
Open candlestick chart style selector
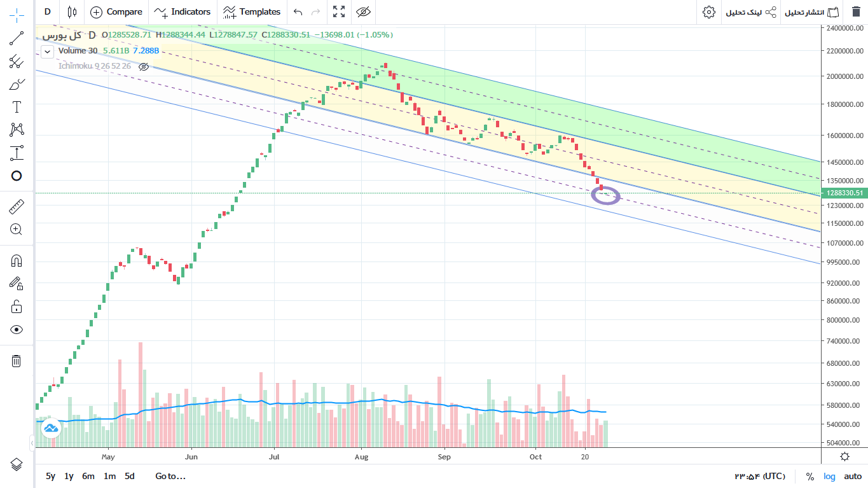[72, 11]
